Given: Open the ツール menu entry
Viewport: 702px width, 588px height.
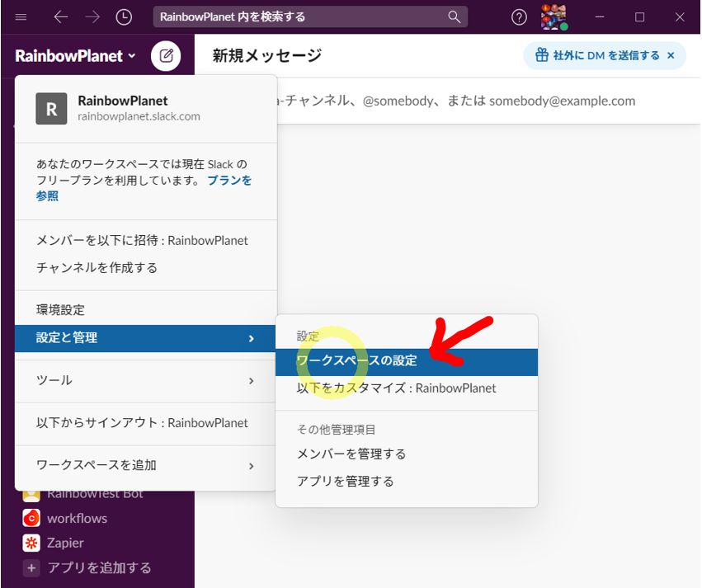Looking at the screenshot, I should 145,380.
